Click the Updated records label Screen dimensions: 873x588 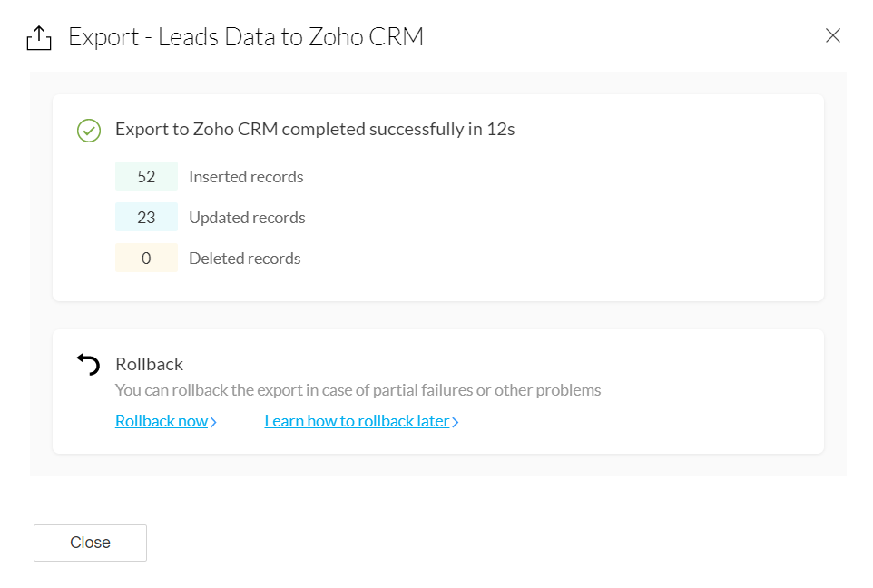pyautogui.click(x=247, y=218)
